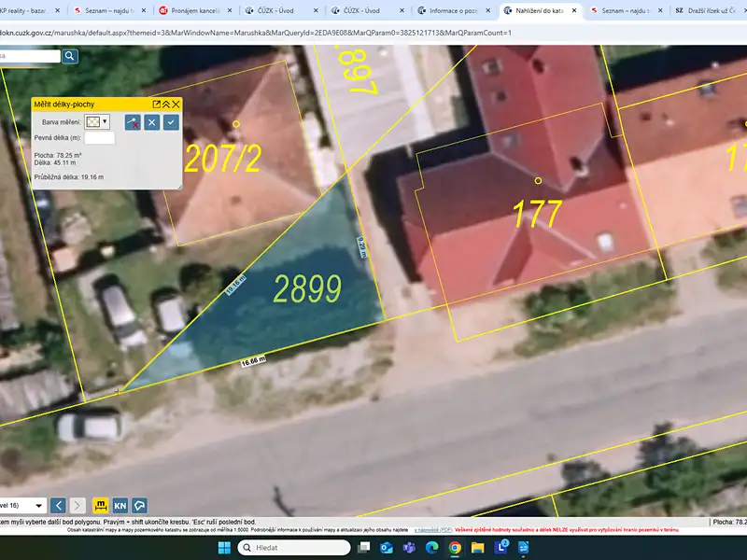Open the Barva měření color dropdown
Viewport: 747px width, 560px height.
pos(97,122)
